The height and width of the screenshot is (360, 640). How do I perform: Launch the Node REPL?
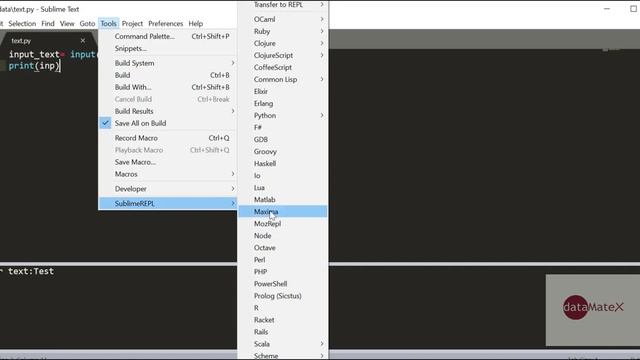tap(283, 236)
